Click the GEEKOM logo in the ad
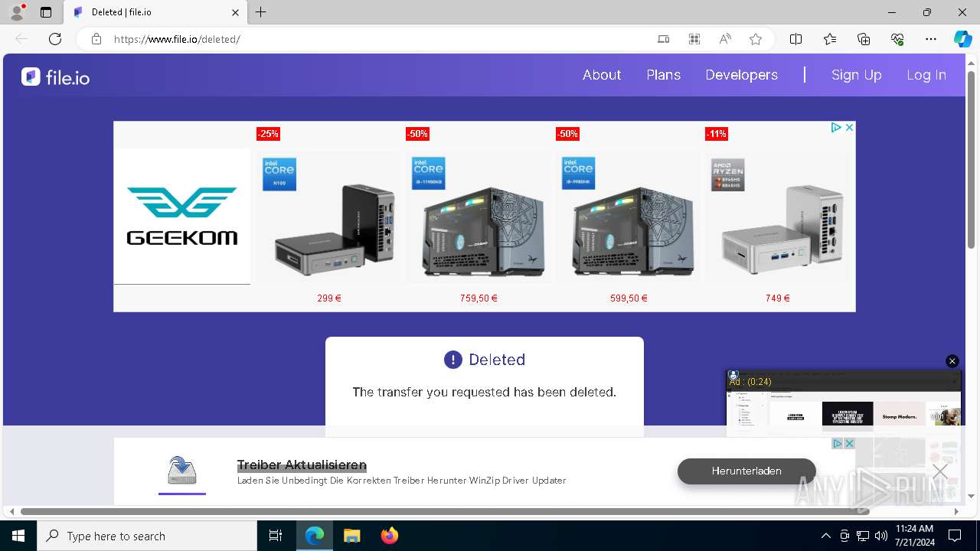The width and height of the screenshot is (980, 551). tap(182, 217)
